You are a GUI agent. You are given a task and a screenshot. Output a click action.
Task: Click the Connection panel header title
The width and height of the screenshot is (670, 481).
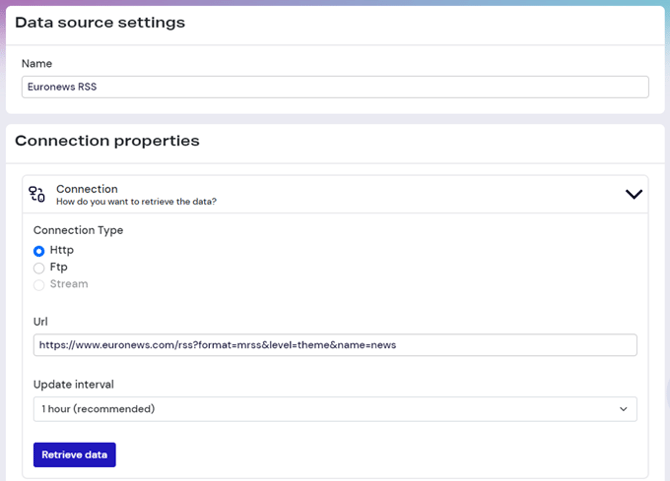pyautogui.click(x=87, y=189)
